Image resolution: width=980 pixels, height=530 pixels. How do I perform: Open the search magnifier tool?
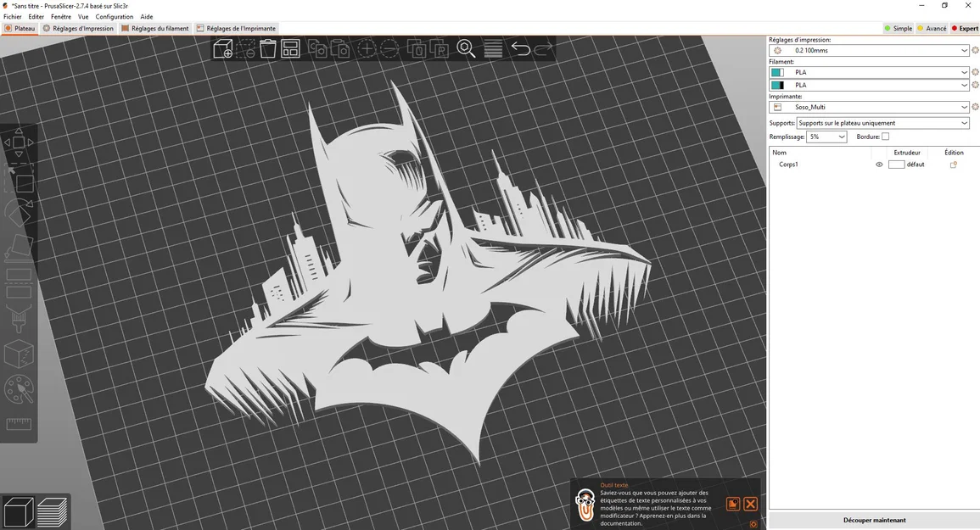[466, 48]
